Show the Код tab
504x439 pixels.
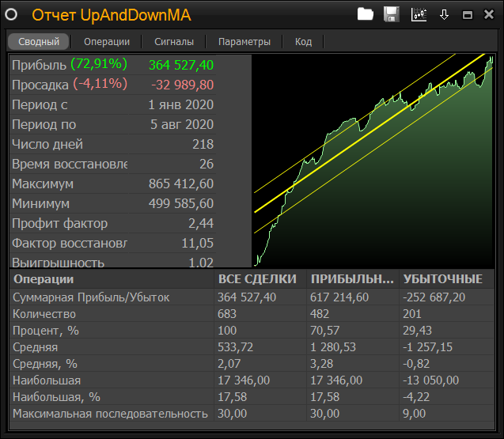tap(303, 42)
